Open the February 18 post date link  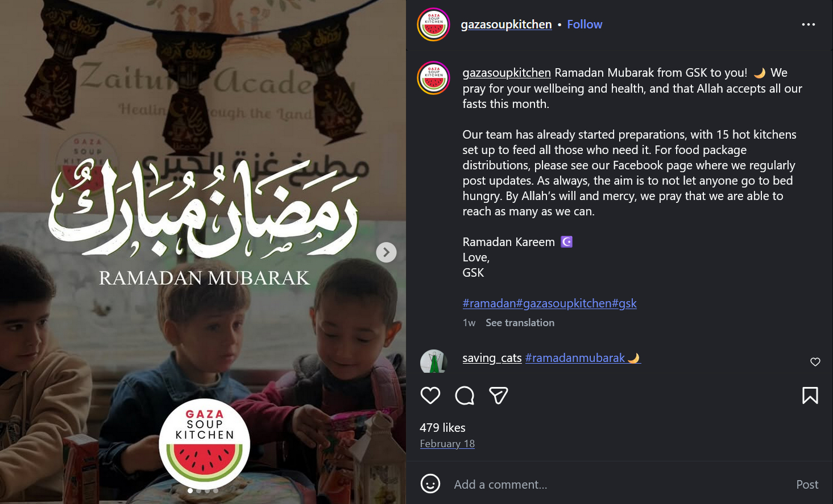pyautogui.click(x=447, y=444)
